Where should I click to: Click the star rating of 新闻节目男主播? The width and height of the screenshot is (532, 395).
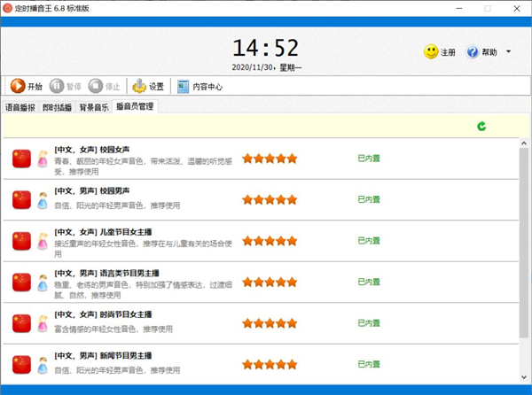pos(270,365)
